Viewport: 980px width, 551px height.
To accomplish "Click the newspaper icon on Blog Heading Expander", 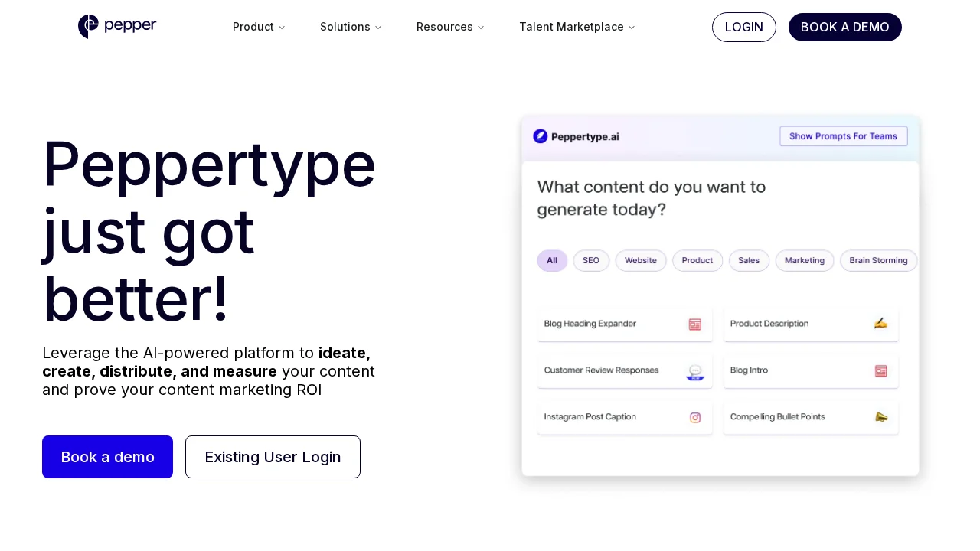I will (x=694, y=324).
